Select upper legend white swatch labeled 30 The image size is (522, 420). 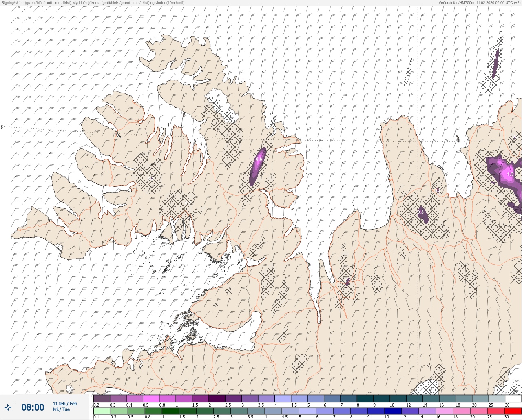click(513, 398)
